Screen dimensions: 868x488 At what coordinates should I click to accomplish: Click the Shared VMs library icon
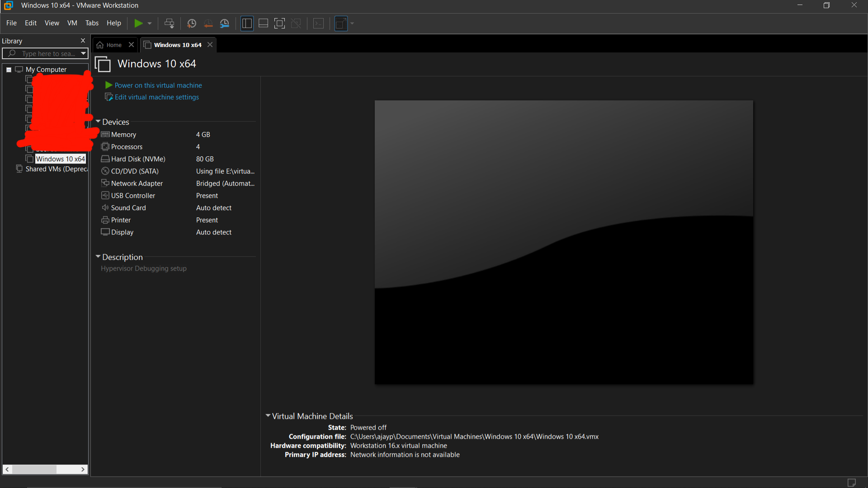click(x=19, y=169)
